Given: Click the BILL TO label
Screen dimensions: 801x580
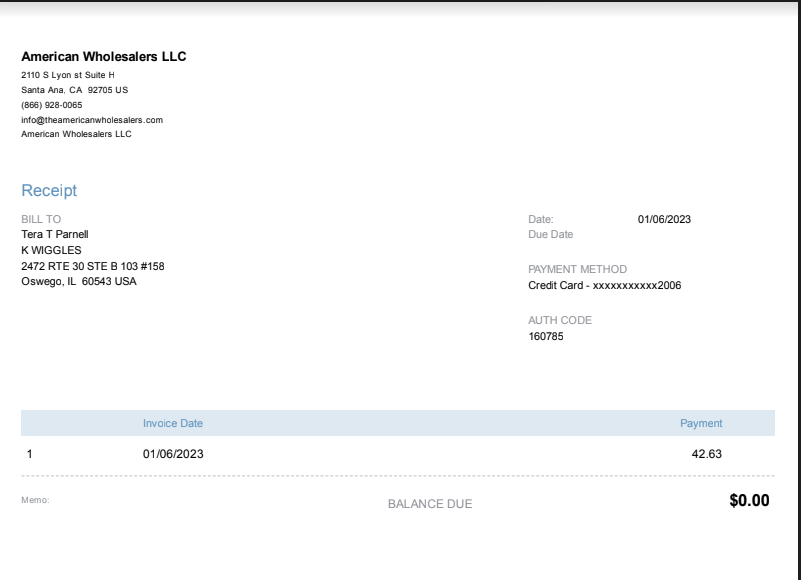Looking at the screenshot, I should coord(41,219).
